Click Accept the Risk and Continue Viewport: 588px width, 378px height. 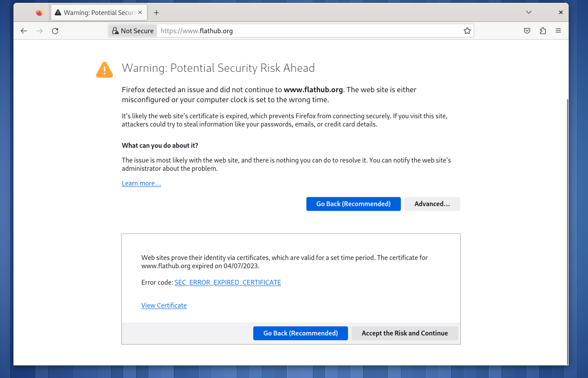pyautogui.click(x=405, y=333)
